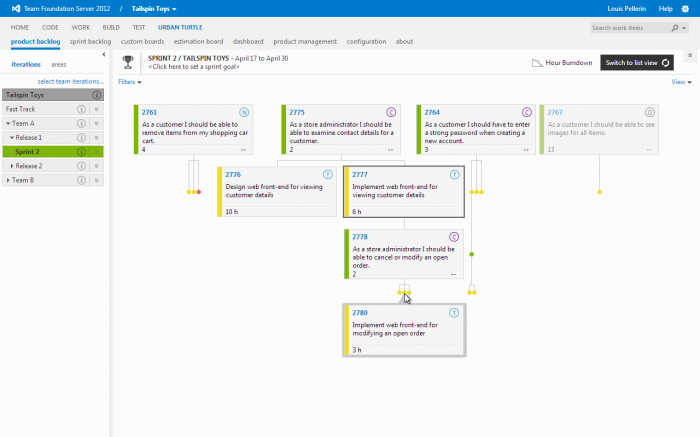Open the BUILD menu
The height and width of the screenshot is (437, 700).
pos(111,27)
